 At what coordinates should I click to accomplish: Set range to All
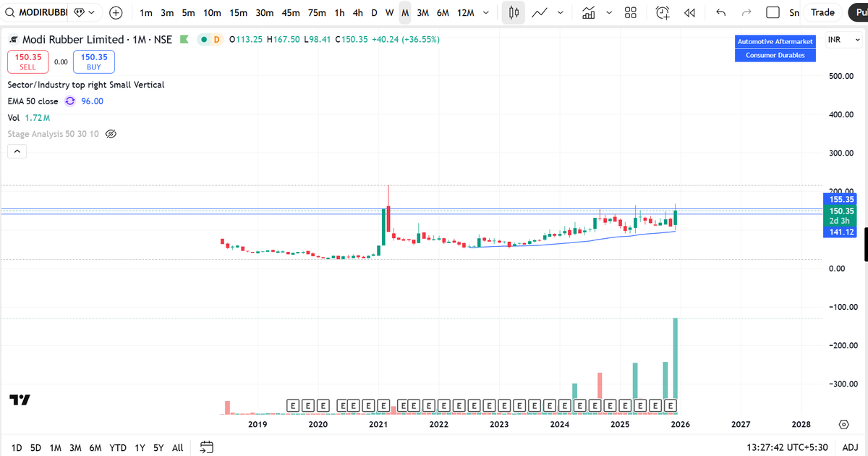coord(178,447)
